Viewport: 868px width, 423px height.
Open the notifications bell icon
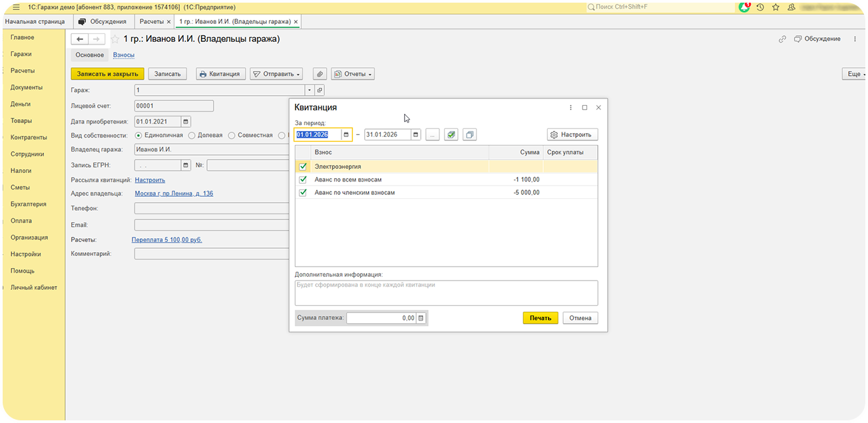744,7
